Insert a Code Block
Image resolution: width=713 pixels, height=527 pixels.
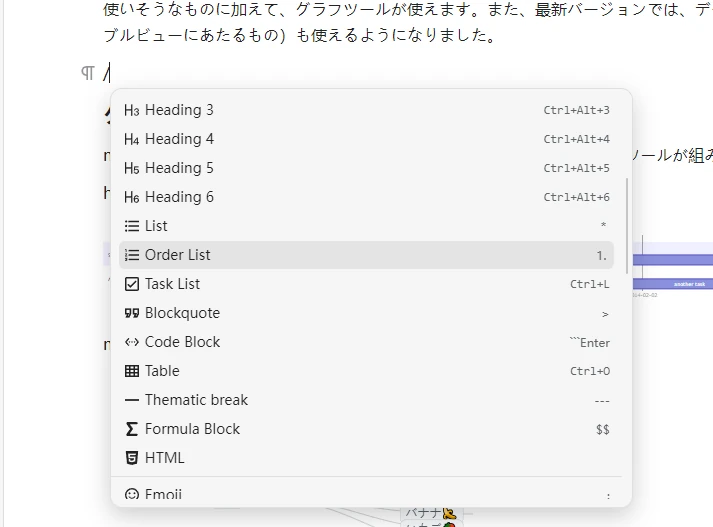pyautogui.click(x=367, y=342)
